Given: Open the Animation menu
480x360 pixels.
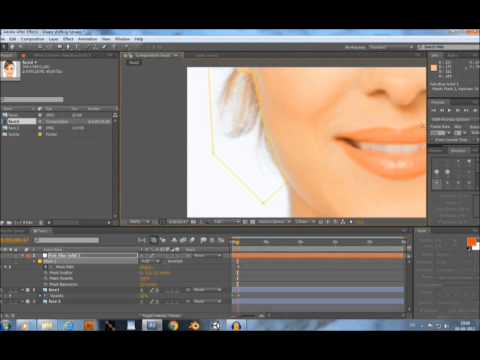Looking at the screenshot, I should tap(87, 39).
